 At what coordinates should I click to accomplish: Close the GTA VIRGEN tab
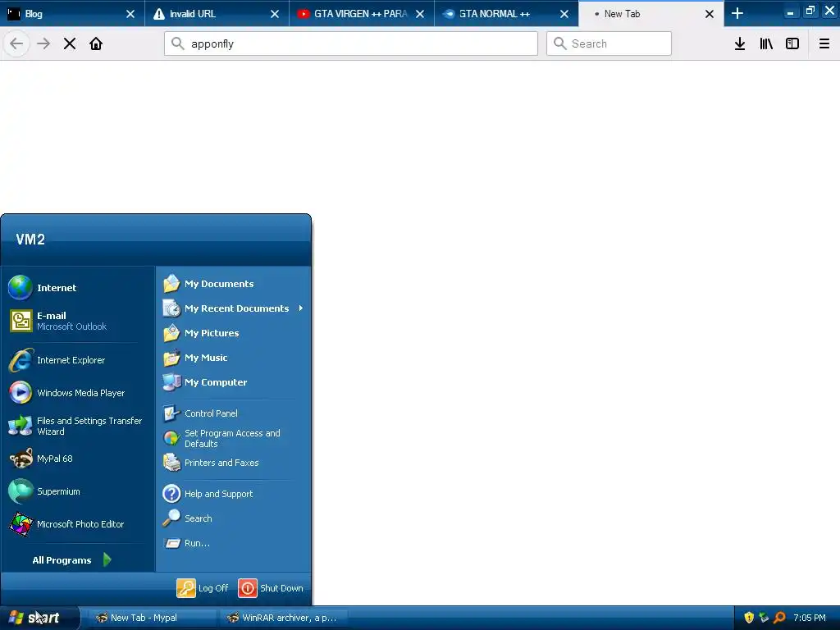coord(420,14)
